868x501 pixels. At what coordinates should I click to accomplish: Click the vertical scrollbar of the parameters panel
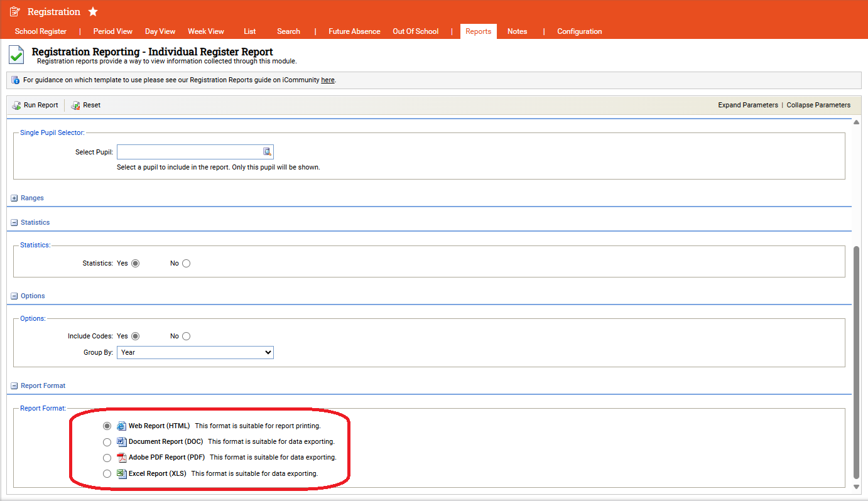tap(855, 361)
